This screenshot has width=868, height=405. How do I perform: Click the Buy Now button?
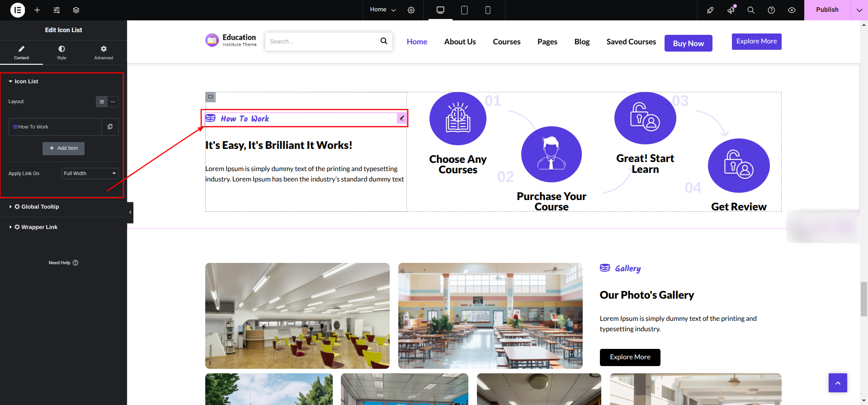coord(688,43)
